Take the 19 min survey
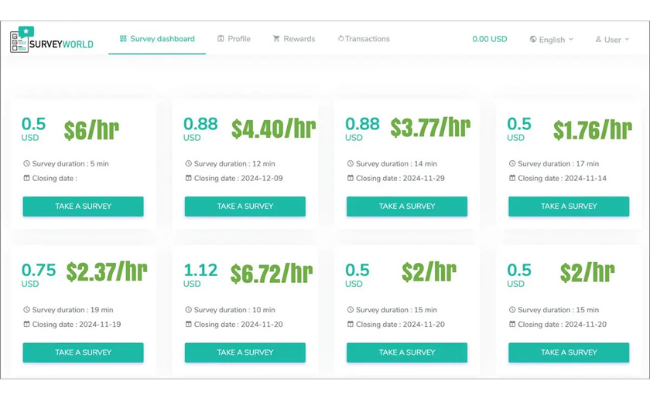 (x=83, y=352)
